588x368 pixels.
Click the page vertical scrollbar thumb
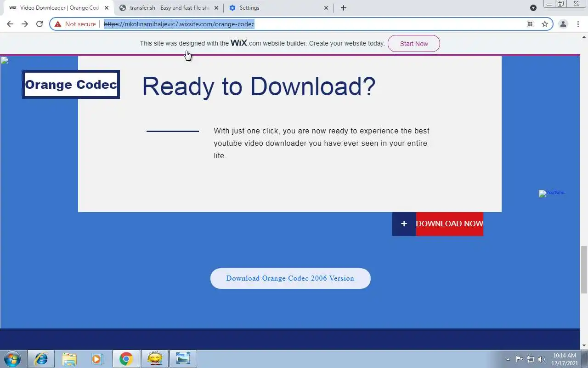click(584, 270)
